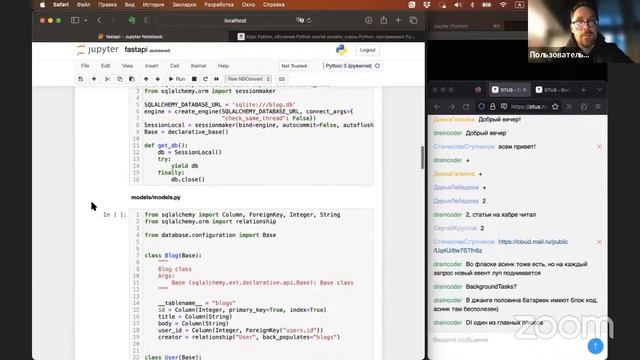This screenshot has width=640, height=360.
Task: Click the green Evernote extension icon in Safari
Action: click(132, 20)
